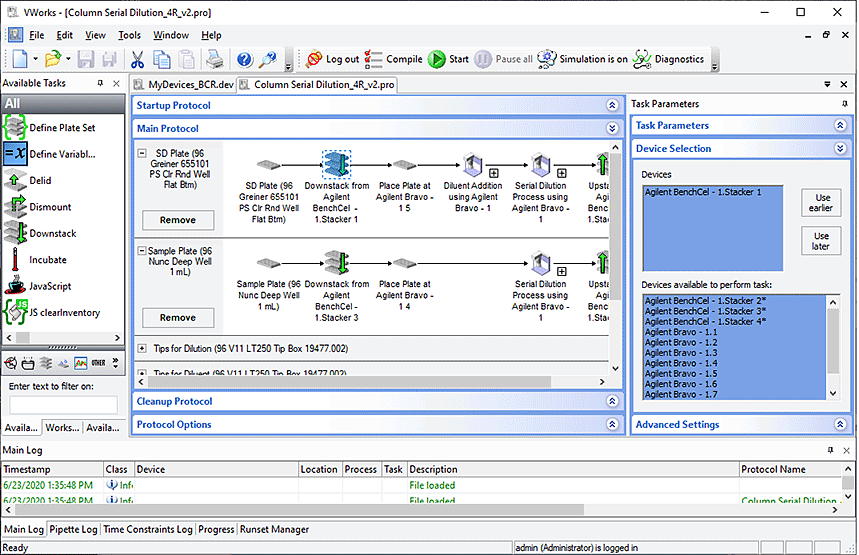Collapse the Device Selection section
This screenshot has height=555, width=859.
point(840,148)
